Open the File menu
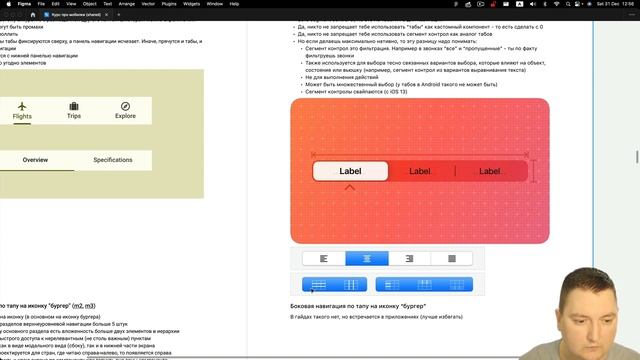The height and width of the screenshot is (360, 640). point(41,4)
